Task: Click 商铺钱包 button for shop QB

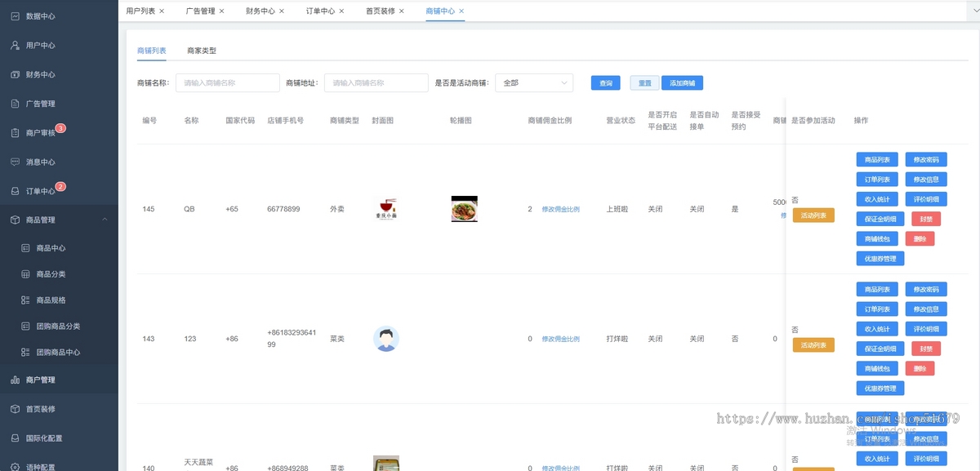Action: click(878, 239)
